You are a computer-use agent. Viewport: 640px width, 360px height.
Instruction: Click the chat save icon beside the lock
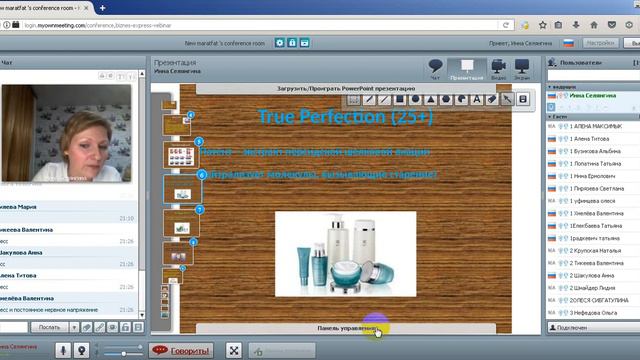coord(138,327)
